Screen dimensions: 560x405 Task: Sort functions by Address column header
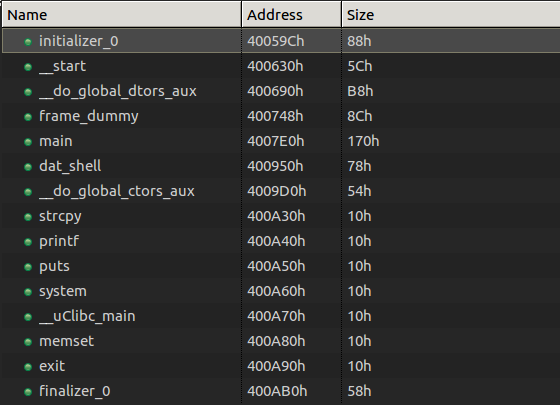pos(291,15)
